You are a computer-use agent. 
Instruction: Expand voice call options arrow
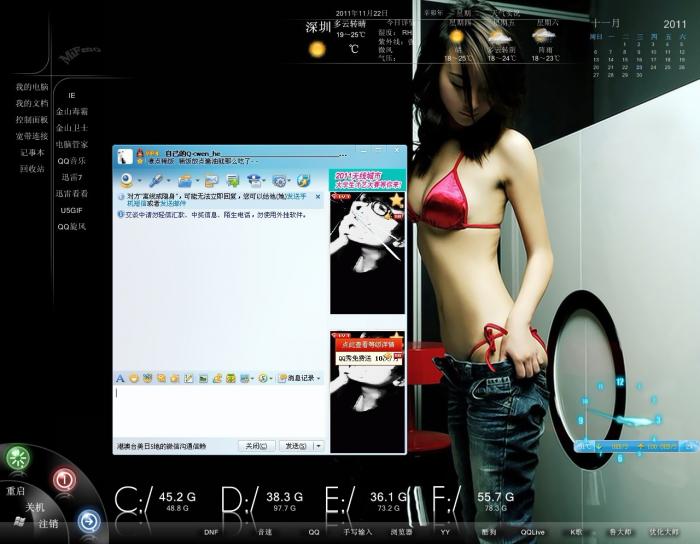click(x=169, y=181)
